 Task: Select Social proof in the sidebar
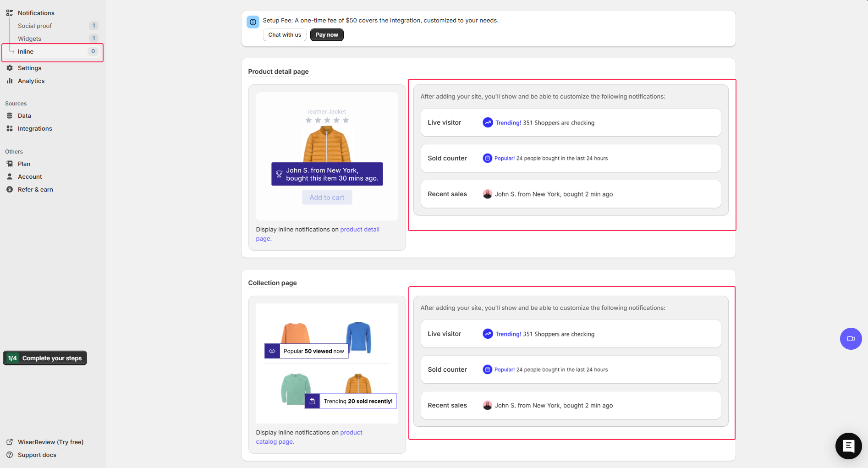pyautogui.click(x=34, y=26)
